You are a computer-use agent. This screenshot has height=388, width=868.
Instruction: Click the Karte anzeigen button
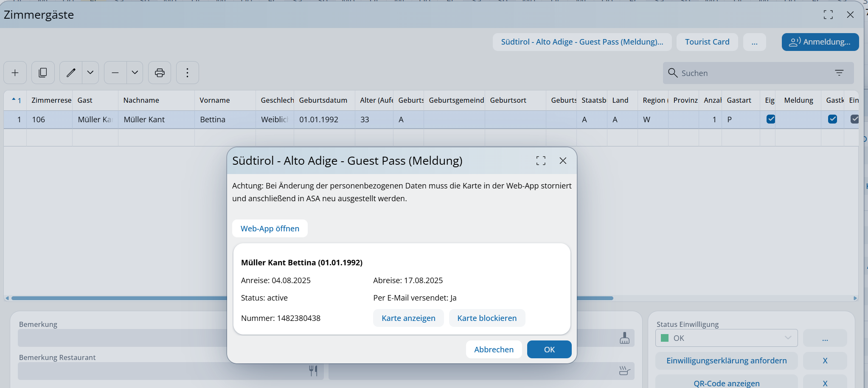coord(408,318)
